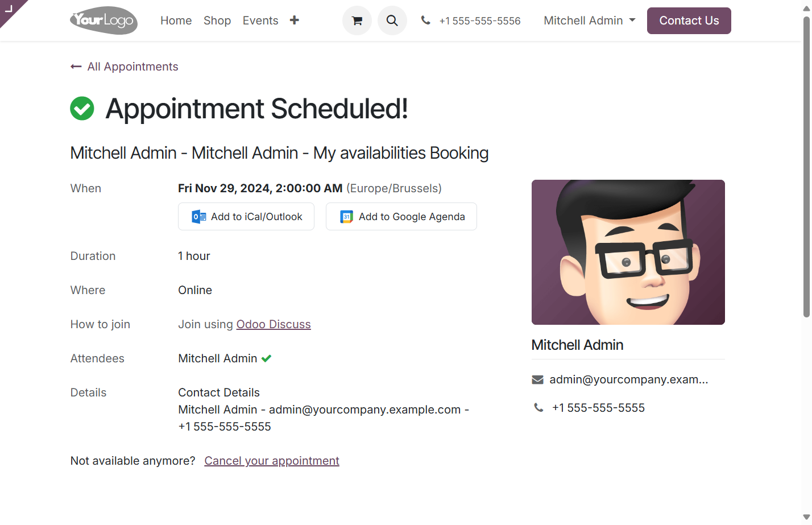Click the Outlook calendar icon

199,217
